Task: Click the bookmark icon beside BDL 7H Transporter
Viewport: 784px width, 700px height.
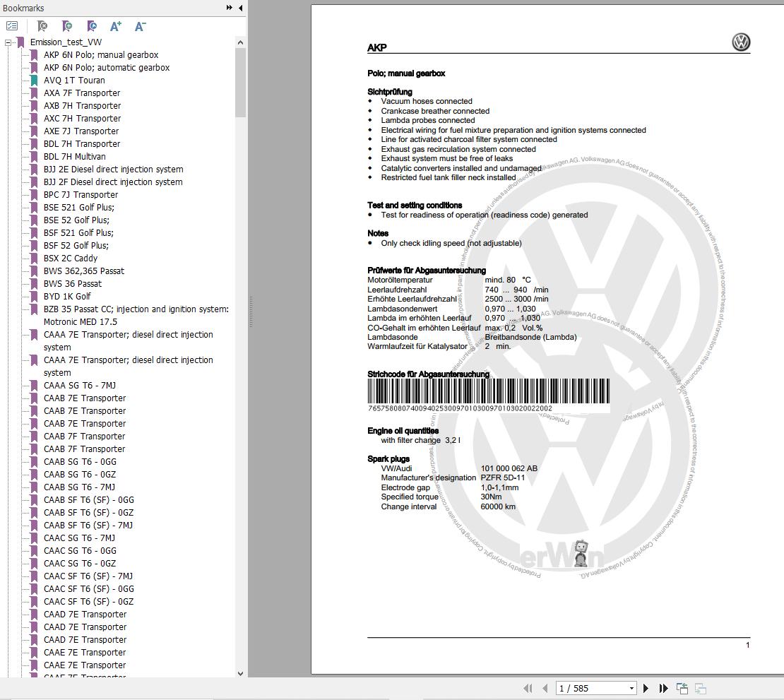Action: pyautogui.click(x=34, y=144)
